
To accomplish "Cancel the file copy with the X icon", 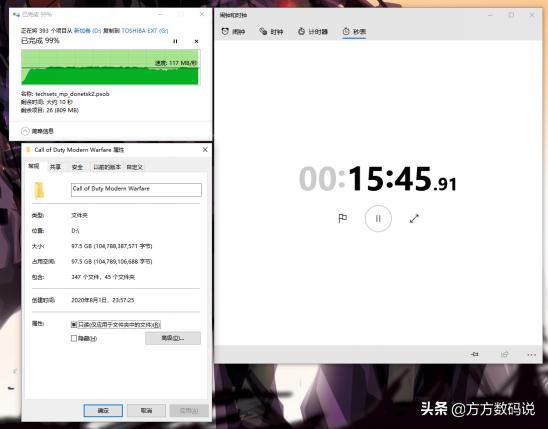I will tap(196, 41).
